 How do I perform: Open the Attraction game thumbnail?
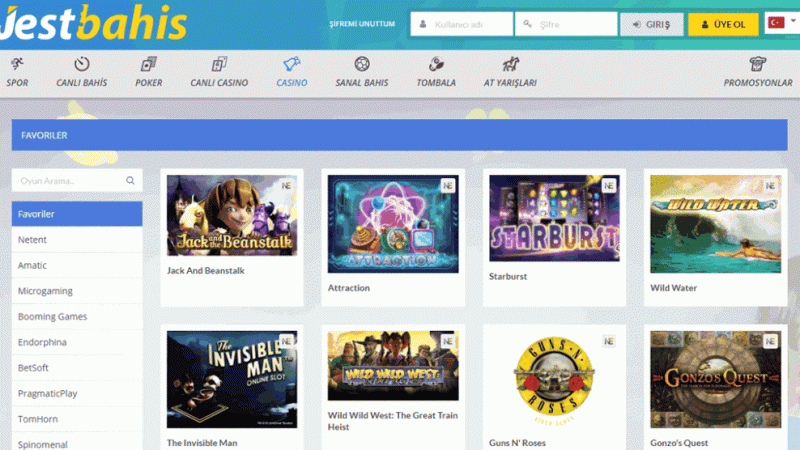coord(393,224)
